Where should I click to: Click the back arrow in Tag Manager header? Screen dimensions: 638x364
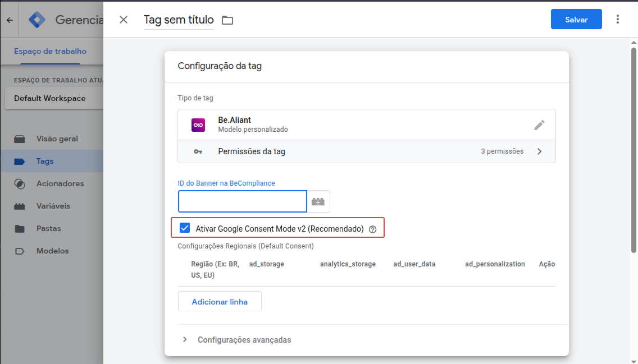[x=10, y=20]
